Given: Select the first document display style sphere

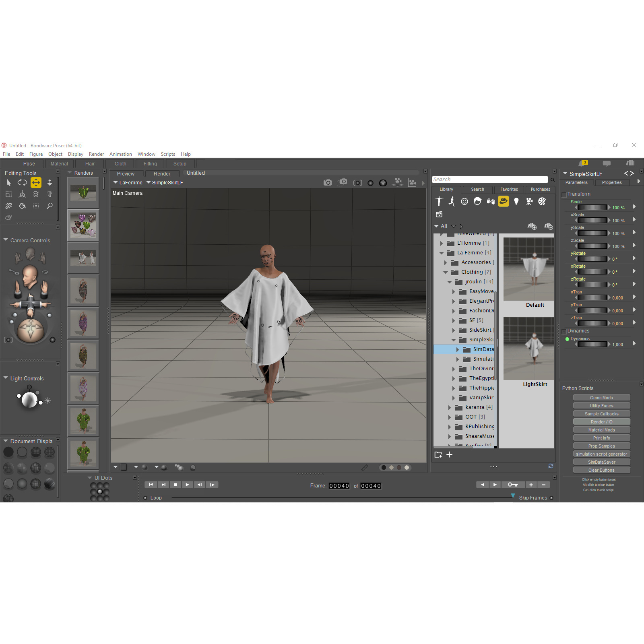Looking at the screenshot, I should click(8, 452).
